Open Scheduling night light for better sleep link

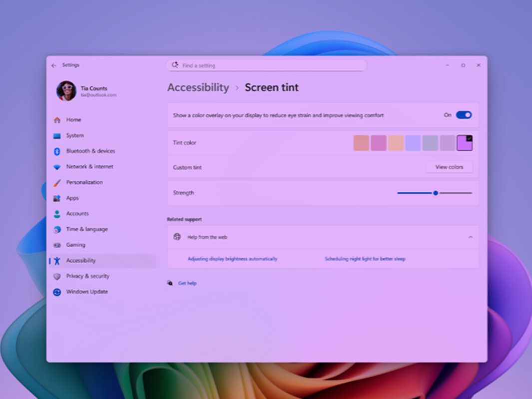[365, 259]
